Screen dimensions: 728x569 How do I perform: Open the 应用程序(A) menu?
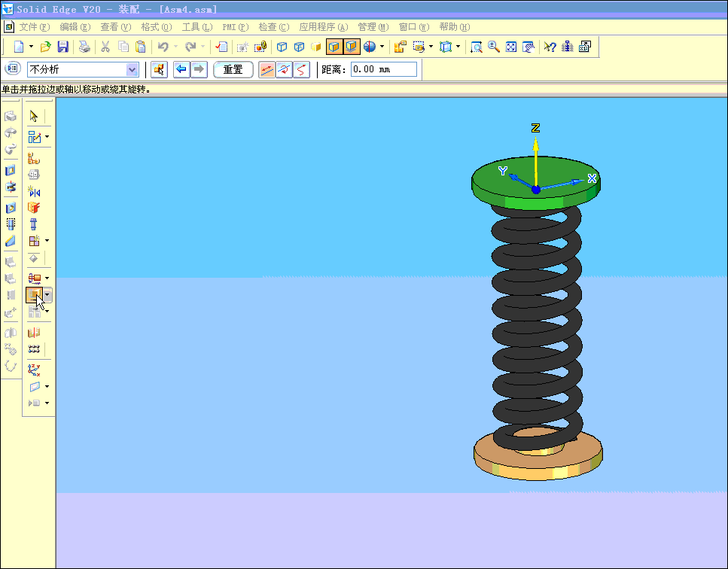[324, 27]
